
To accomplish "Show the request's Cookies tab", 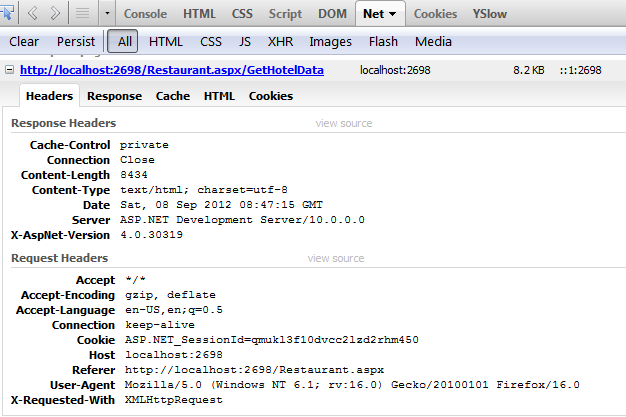I will tap(270, 96).
